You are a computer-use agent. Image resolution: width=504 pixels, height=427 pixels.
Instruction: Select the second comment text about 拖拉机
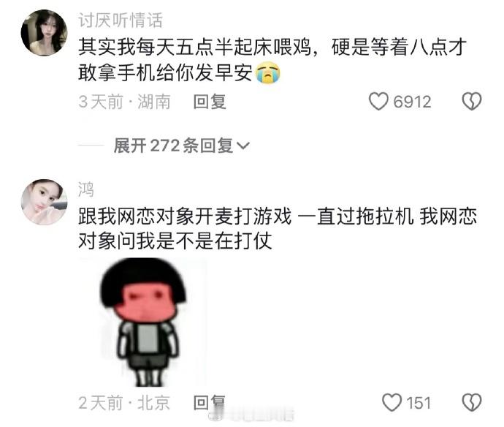[x=278, y=228]
